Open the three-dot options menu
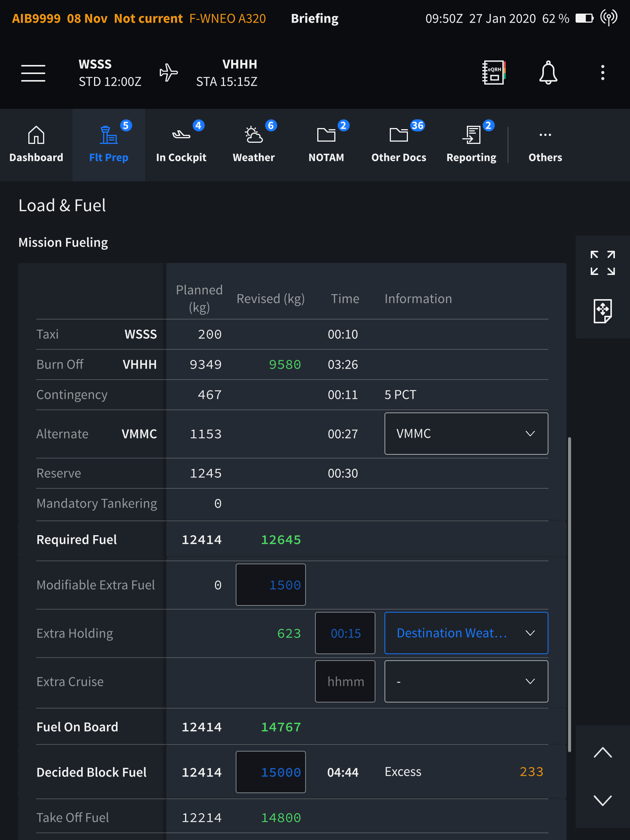 coord(602,73)
